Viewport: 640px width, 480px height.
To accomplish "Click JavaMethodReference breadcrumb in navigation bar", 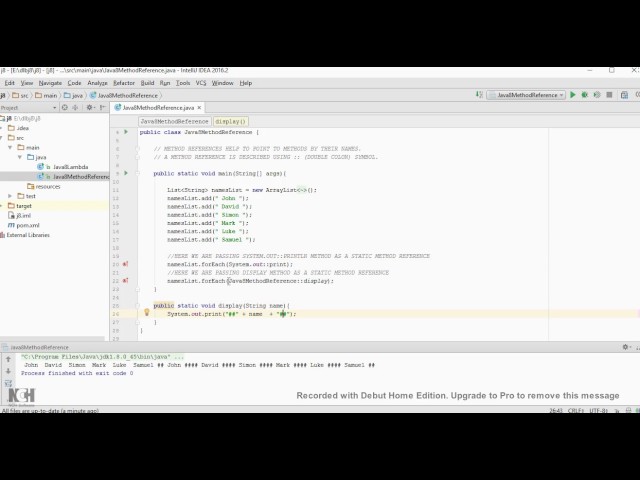I will tap(124, 96).
